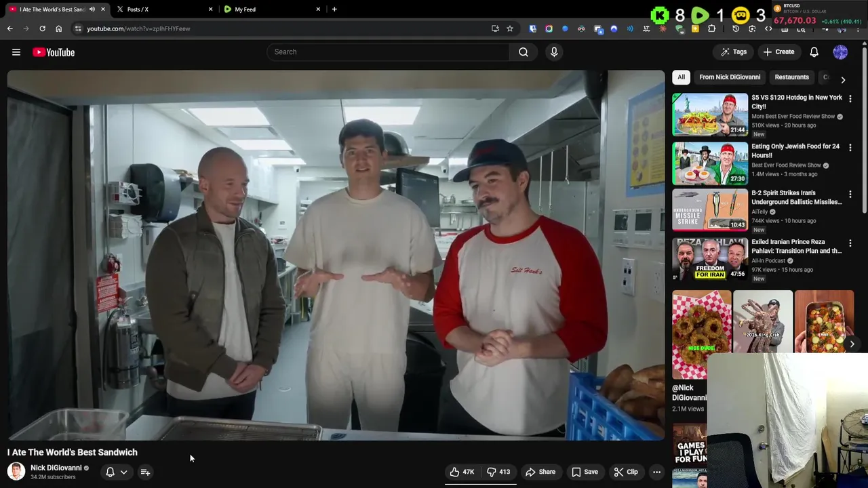
Task: View site information icon in address bar
Action: 78,28
